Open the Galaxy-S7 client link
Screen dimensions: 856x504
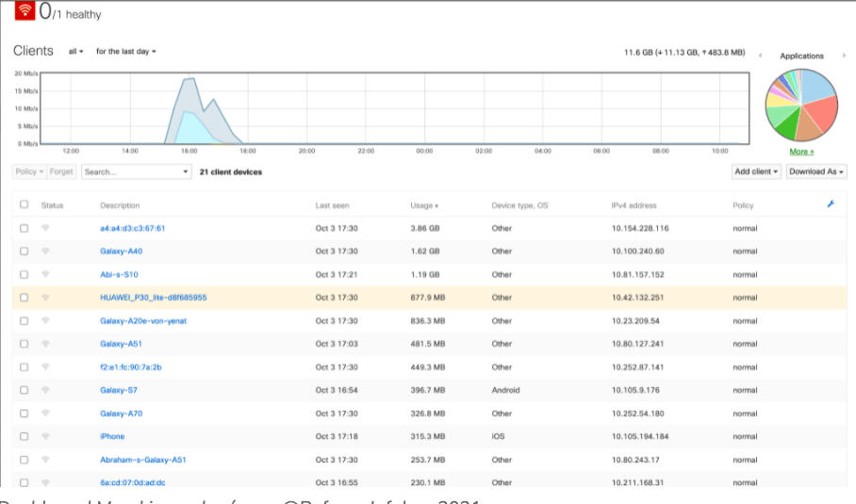[x=119, y=391]
